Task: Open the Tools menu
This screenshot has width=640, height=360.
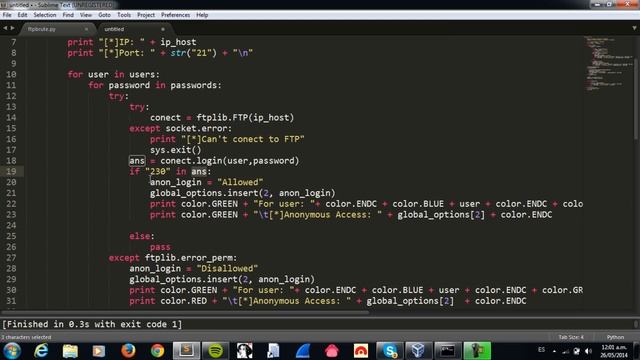Action: (124, 15)
